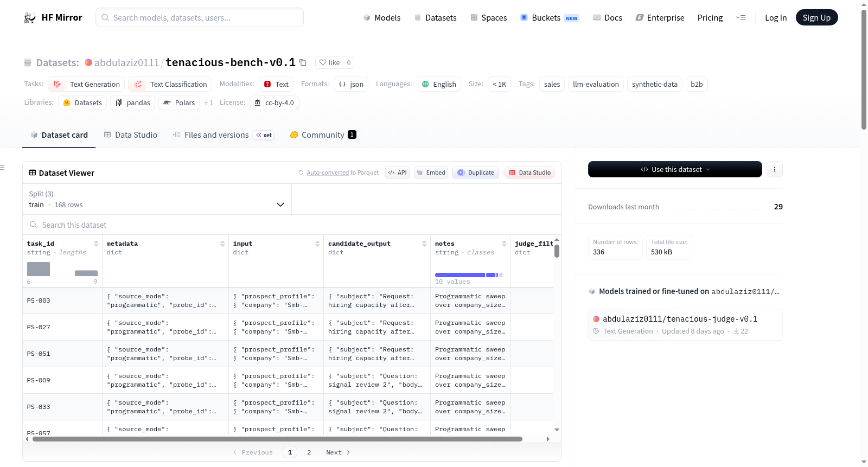Screen dimensions: 868x467
Task: Open Data Studio from the viewer header
Action: 529,172
